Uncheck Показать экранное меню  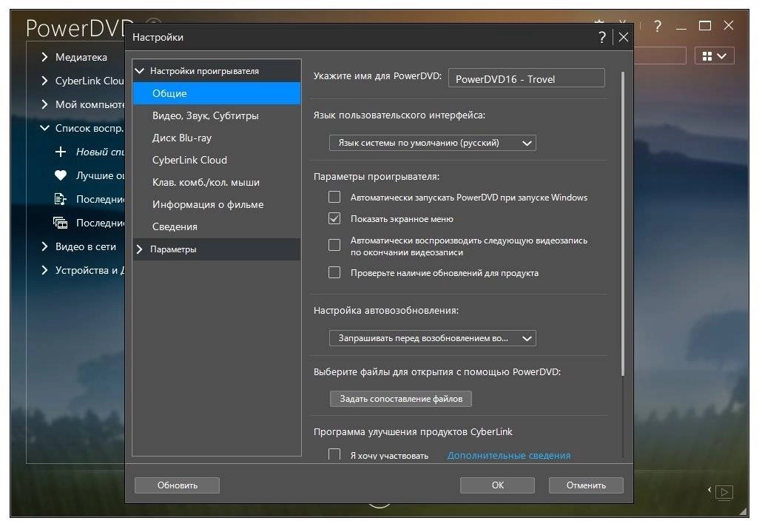(x=334, y=218)
